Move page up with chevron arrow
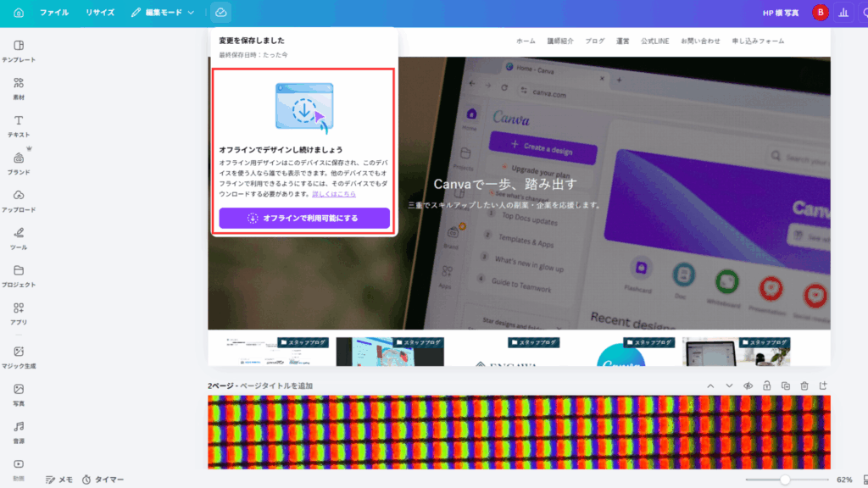 point(711,386)
